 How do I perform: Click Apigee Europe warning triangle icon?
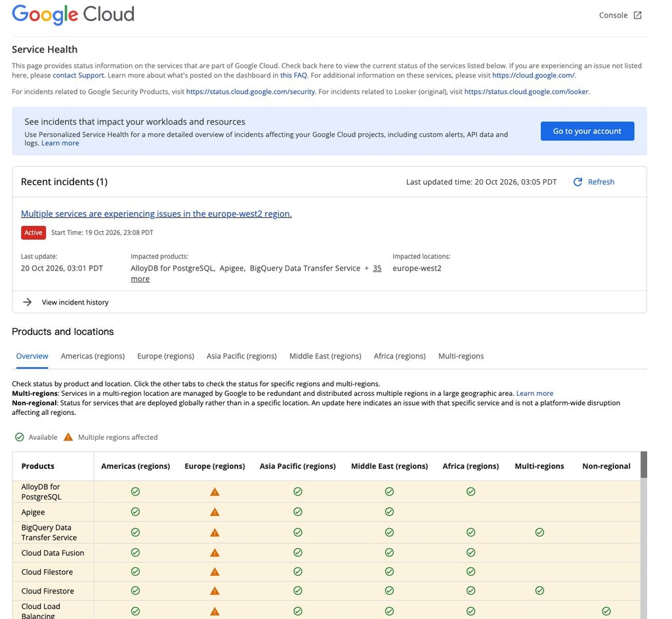[x=215, y=512]
